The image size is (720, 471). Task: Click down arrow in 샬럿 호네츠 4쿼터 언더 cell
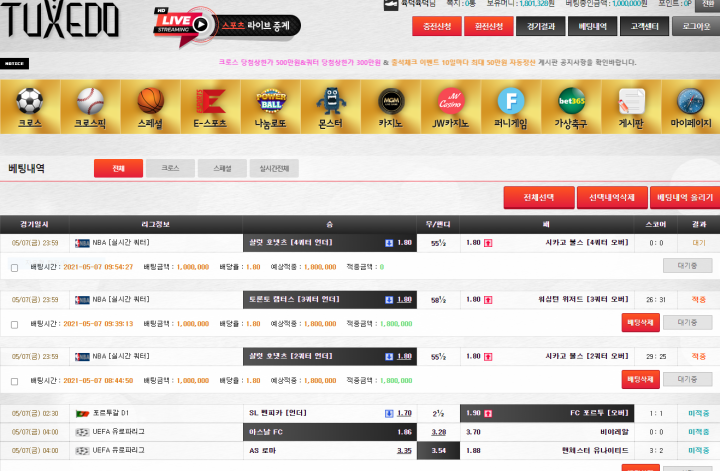(x=389, y=243)
